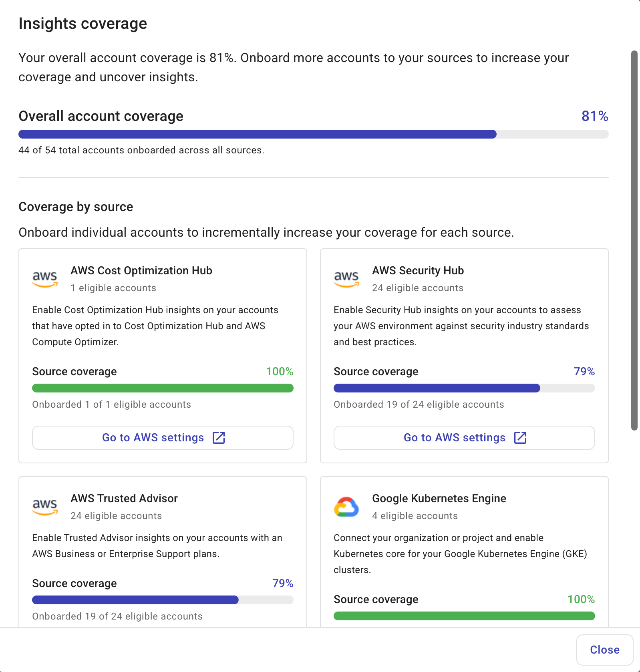Click the green GKE coverage progress bar
640x672 pixels.
[464, 616]
